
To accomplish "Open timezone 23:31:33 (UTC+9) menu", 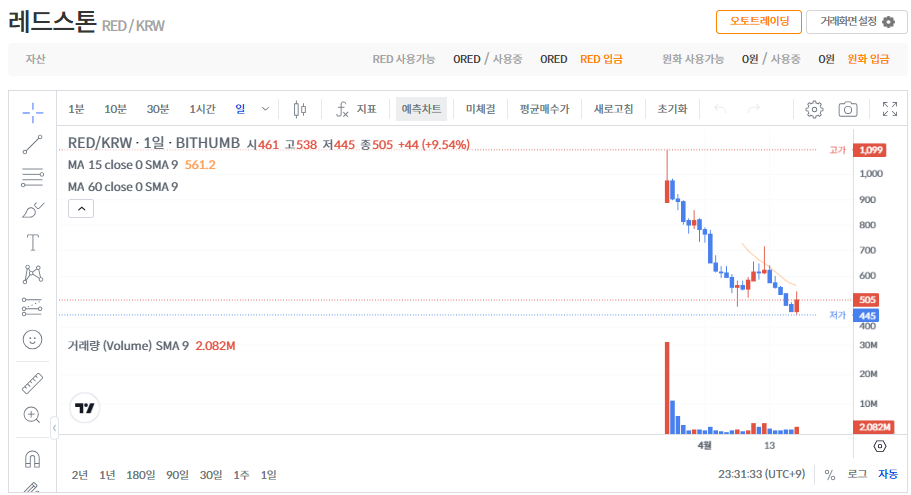I will coord(762,475).
